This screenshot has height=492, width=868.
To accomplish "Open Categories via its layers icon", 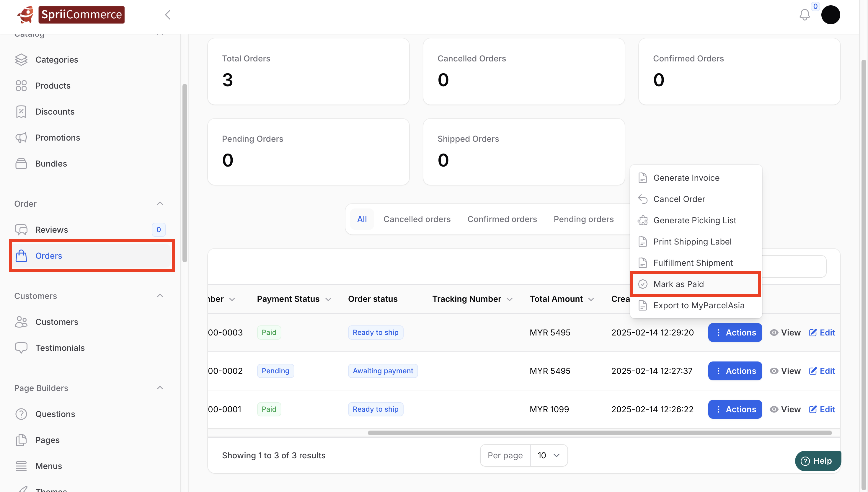I will 21,59.
